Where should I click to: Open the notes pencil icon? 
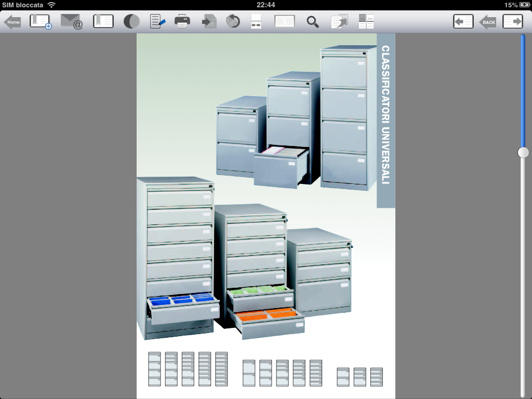pyautogui.click(x=157, y=22)
